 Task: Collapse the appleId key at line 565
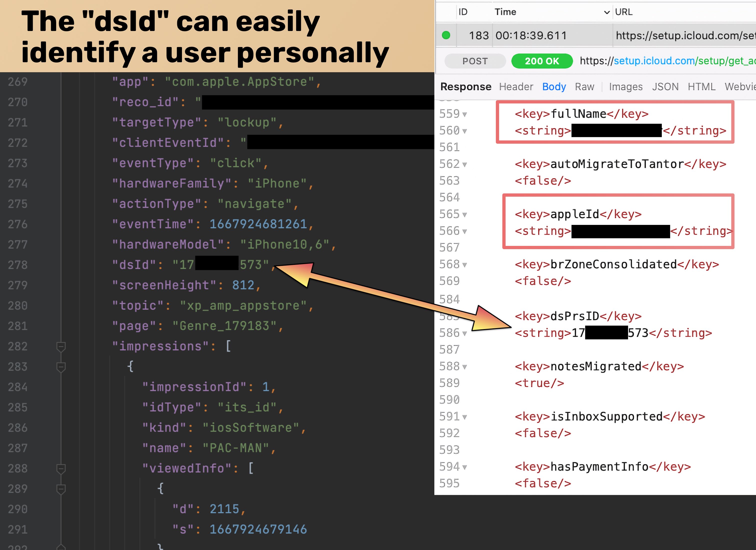click(x=465, y=215)
